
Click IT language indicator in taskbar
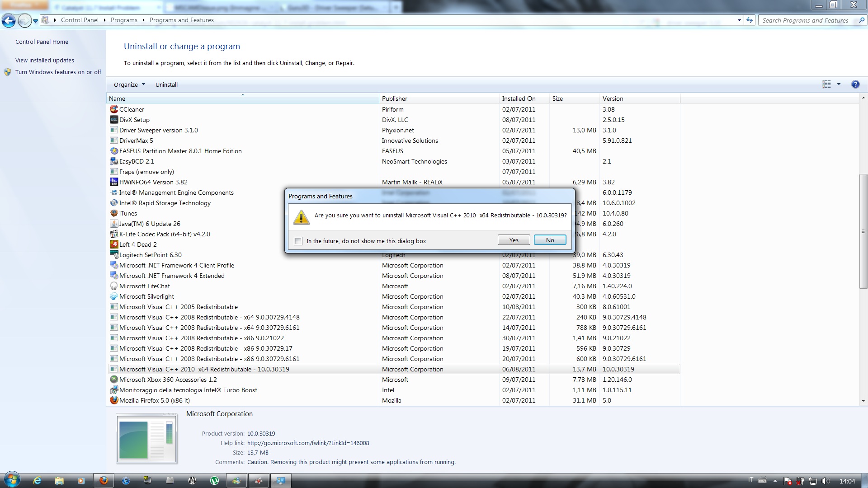pos(751,480)
